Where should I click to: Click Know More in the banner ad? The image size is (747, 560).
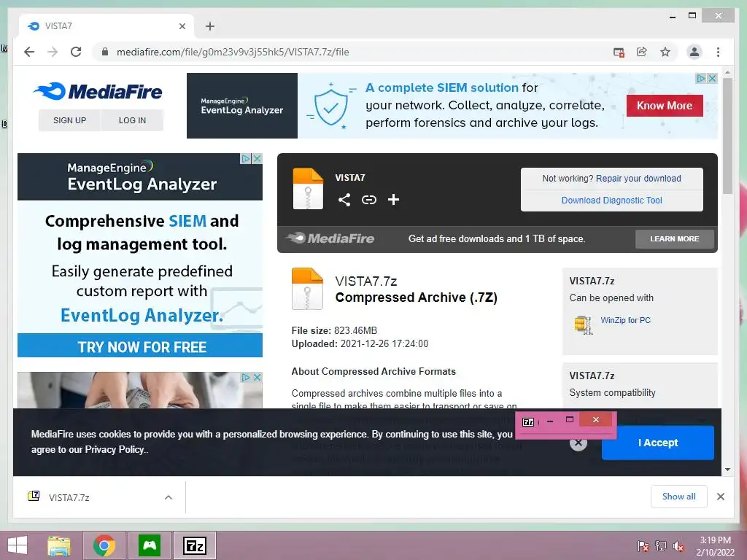[x=665, y=106]
